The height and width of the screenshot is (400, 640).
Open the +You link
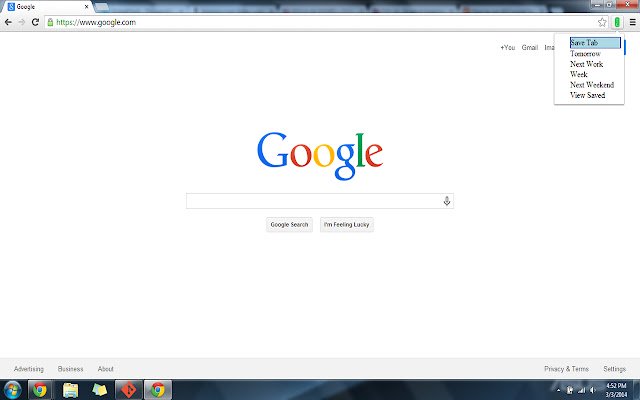[x=508, y=47]
